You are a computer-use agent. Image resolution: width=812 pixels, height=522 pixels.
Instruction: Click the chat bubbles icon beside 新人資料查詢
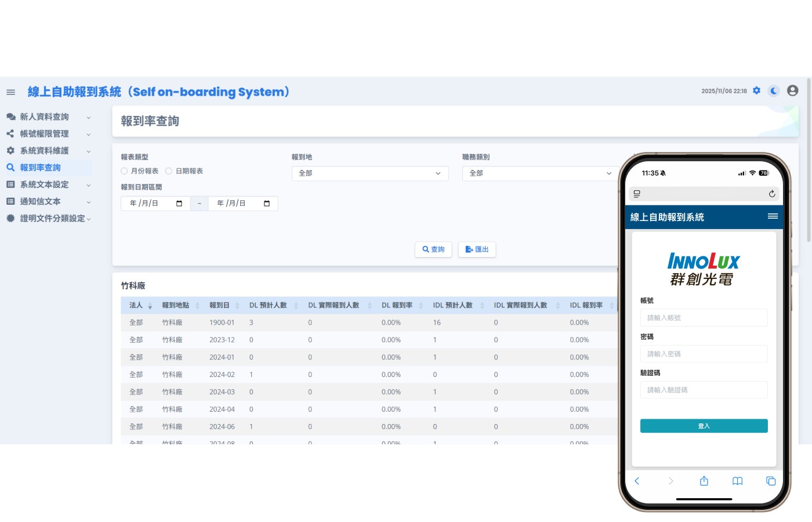(10, 117)
